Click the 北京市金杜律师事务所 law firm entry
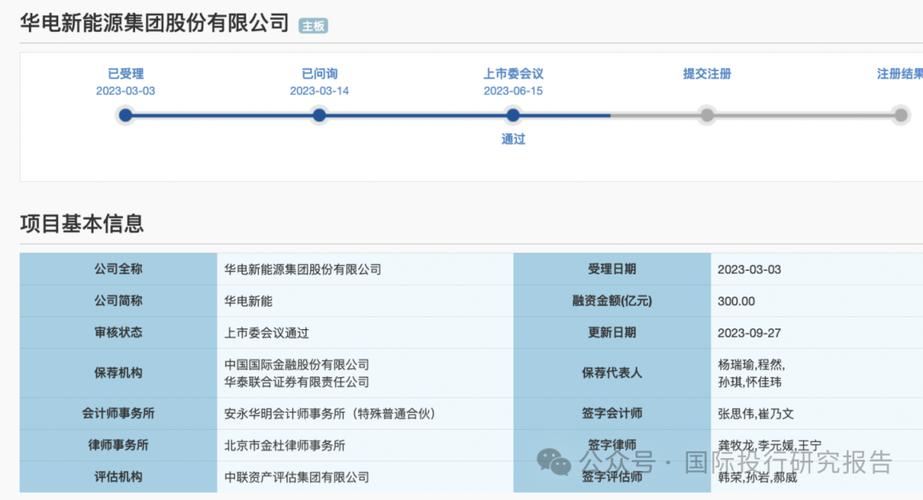 (x=285, y=445)
